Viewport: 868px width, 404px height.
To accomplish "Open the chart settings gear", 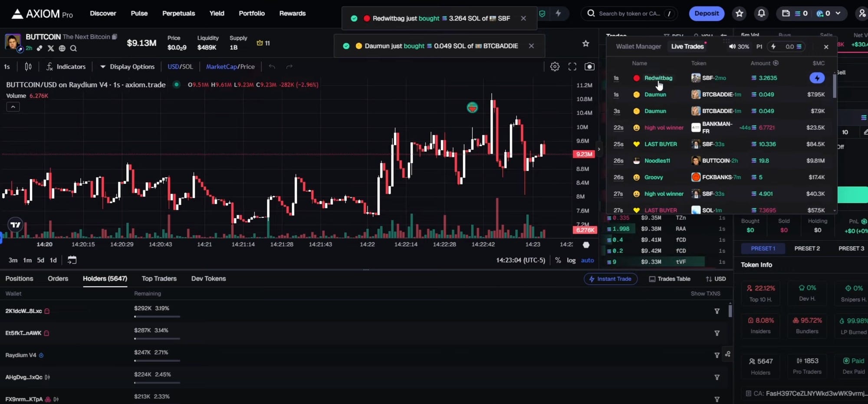I will pyautogui.click(x=555, y=66).
